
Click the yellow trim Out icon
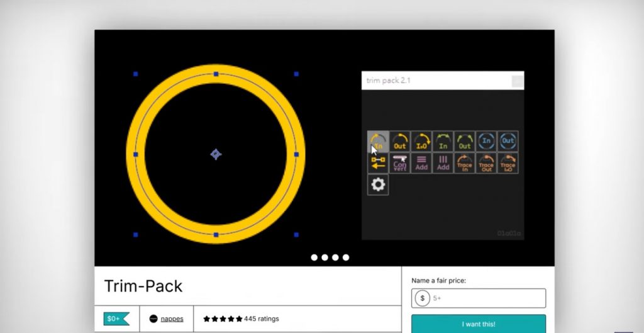point(399,142)
